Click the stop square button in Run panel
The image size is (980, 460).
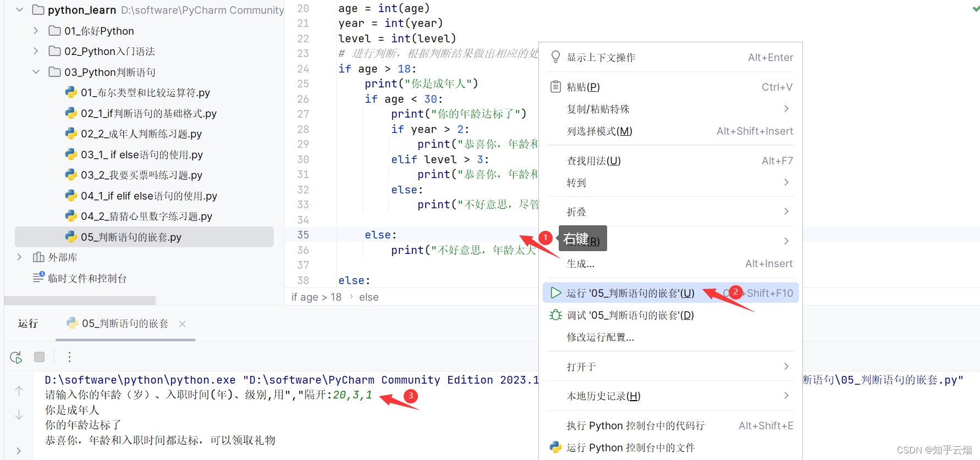point(39,357)
